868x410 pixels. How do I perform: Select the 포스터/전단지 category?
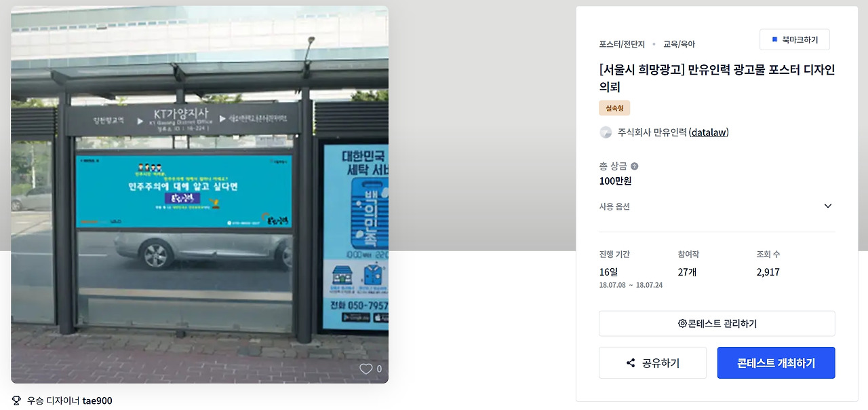pyautogui.click(x=622, y=44)
